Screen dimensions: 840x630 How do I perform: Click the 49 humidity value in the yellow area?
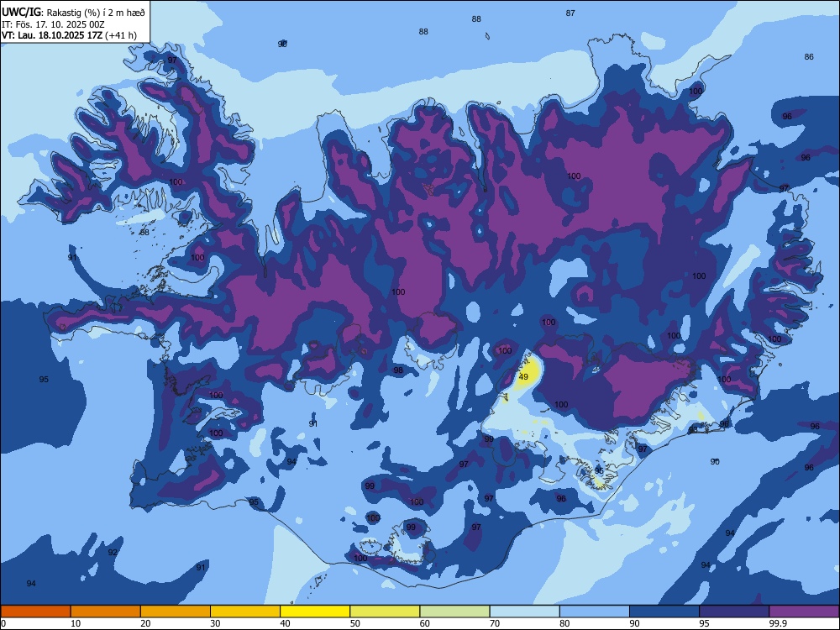(523, 376)
